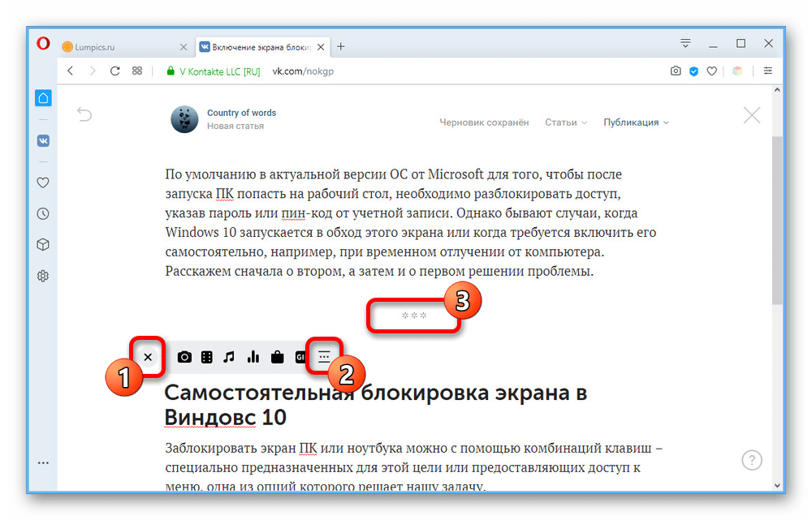Click green padlock security icon
This screenshot has width=812, height=520.
click(171, 71)
